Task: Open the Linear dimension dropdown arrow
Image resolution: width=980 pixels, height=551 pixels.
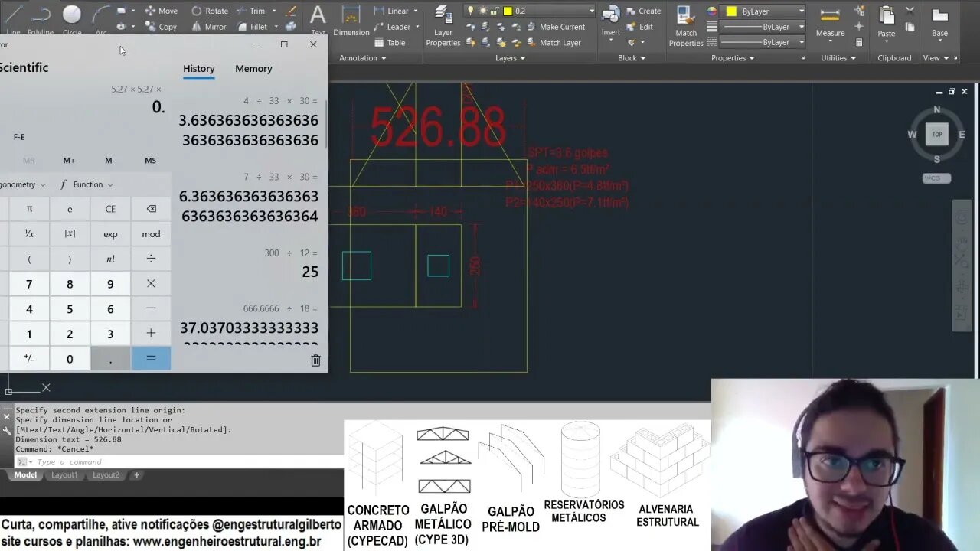Action: pos(416,11)
